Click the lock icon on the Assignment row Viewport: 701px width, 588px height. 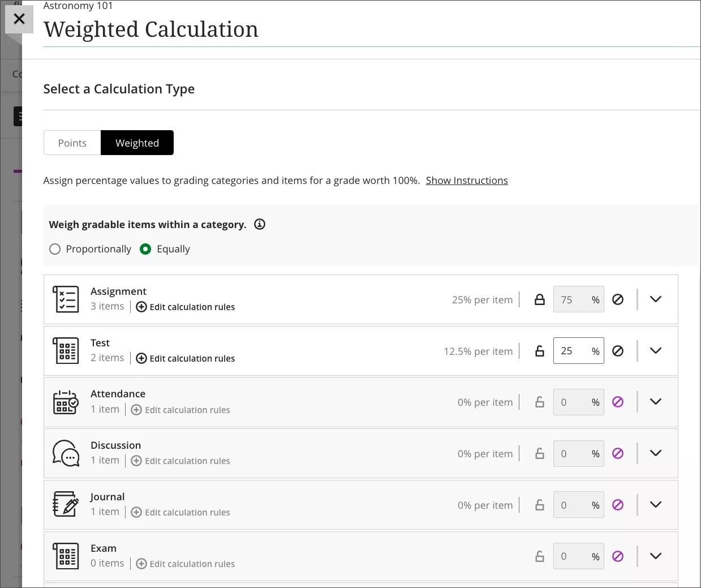[x=539, y=299]
